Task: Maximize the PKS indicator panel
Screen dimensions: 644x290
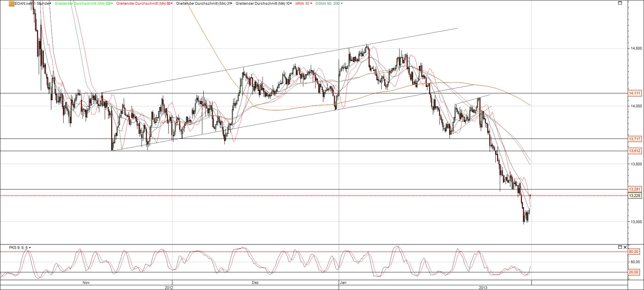Action: click(x=620, y=247)
